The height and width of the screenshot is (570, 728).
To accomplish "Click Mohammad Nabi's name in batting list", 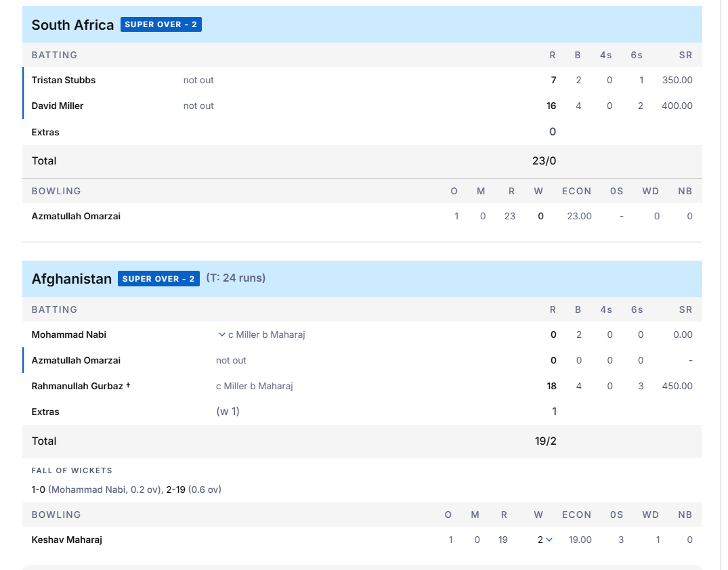I will coord(69,334).
